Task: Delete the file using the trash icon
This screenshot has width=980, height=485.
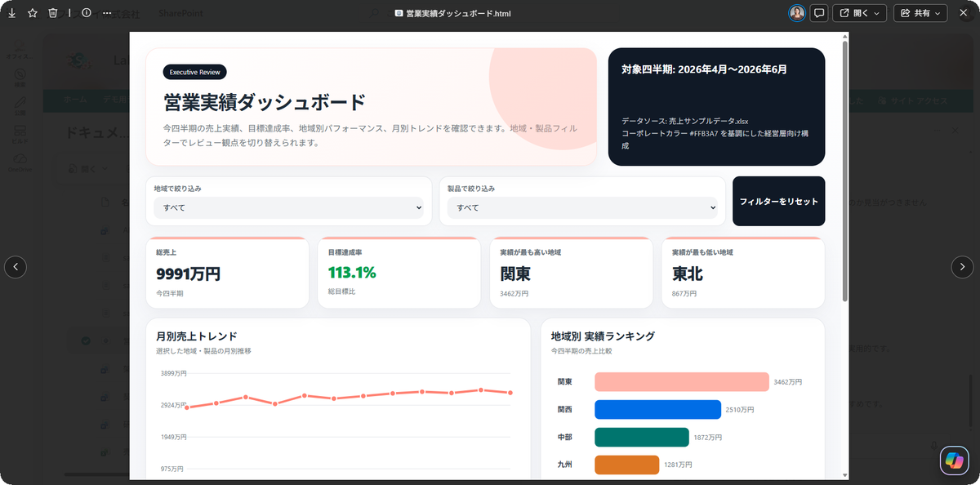Action: [53, 13]
